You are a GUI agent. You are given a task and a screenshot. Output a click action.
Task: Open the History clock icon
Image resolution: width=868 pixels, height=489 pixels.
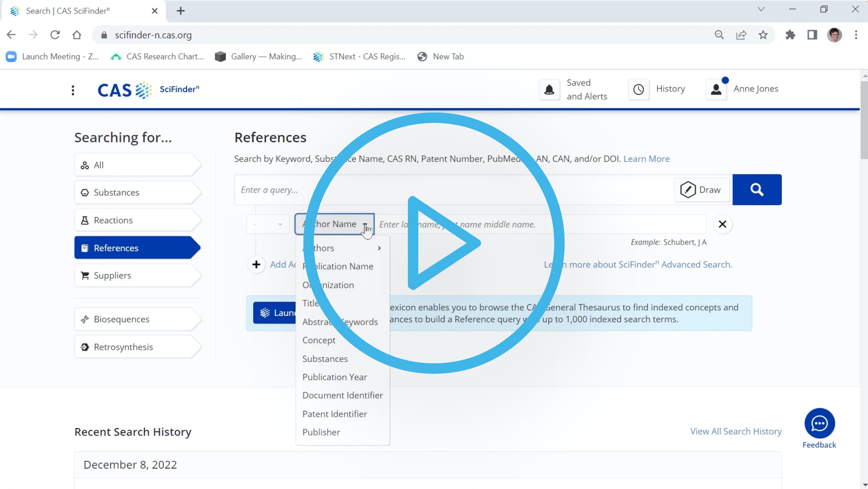click(x=638, y=89)
